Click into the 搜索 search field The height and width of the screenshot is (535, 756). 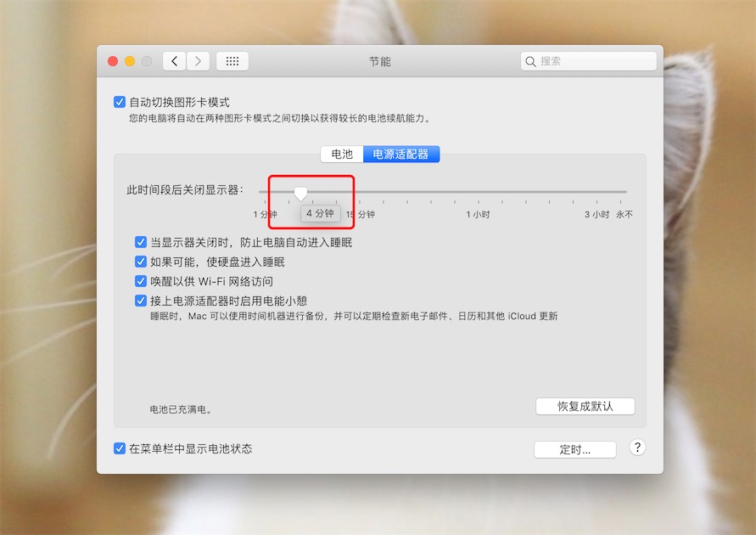[x=588, y=61]
